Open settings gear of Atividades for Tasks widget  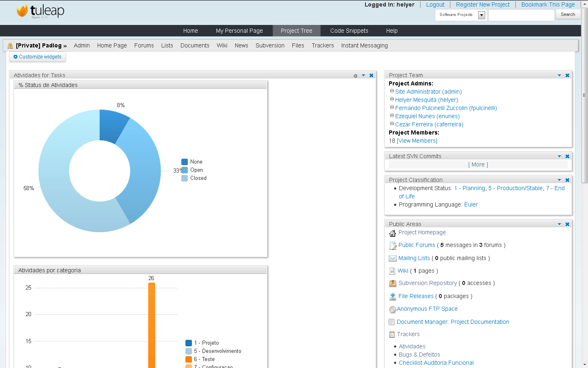(x=355, y=76)
